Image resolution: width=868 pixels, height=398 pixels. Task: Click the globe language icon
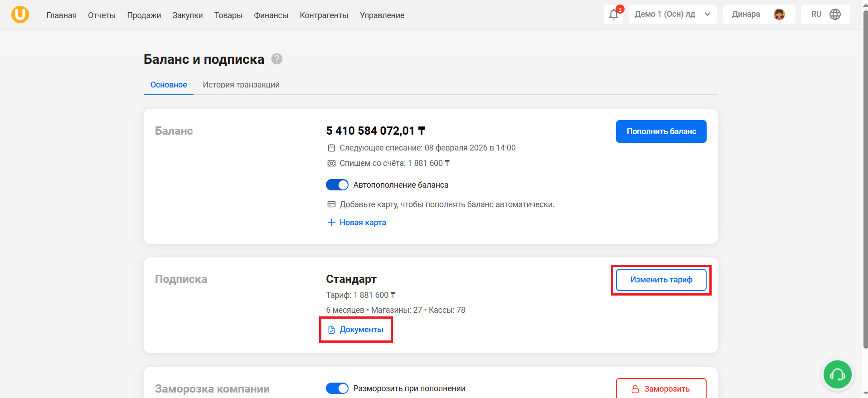tap(835, 15)
